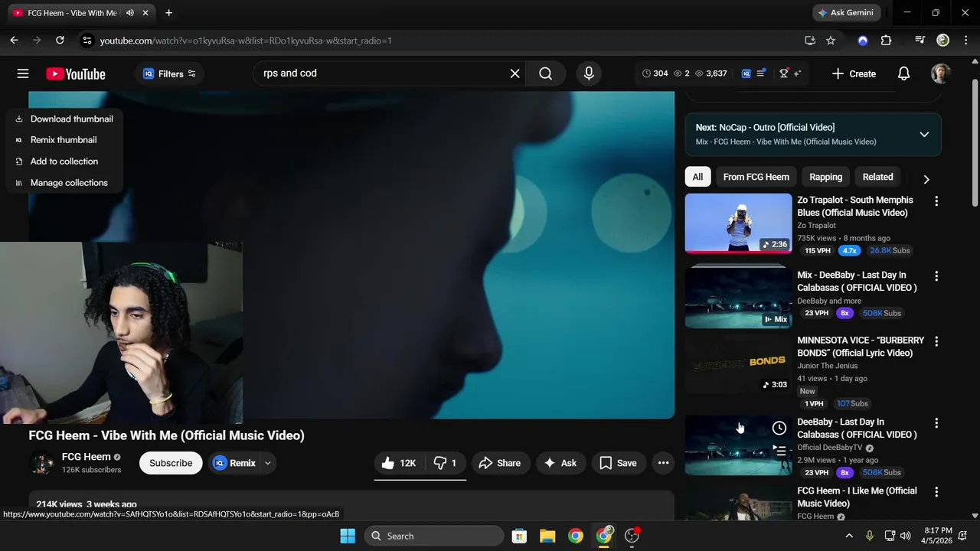Viewport: 980px width, 551px height.
Task: Click the install app icon in address bar
Action: tap(810, 41)
